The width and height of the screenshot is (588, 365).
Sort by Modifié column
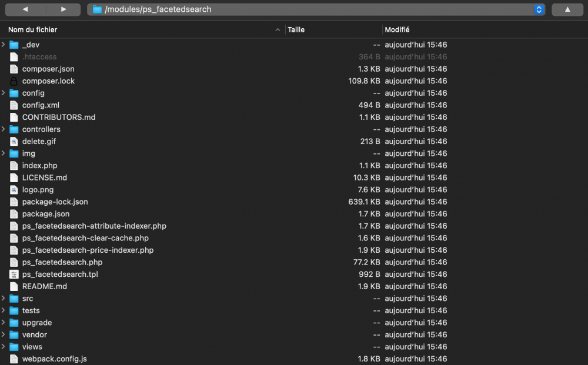tap(397, 29)
